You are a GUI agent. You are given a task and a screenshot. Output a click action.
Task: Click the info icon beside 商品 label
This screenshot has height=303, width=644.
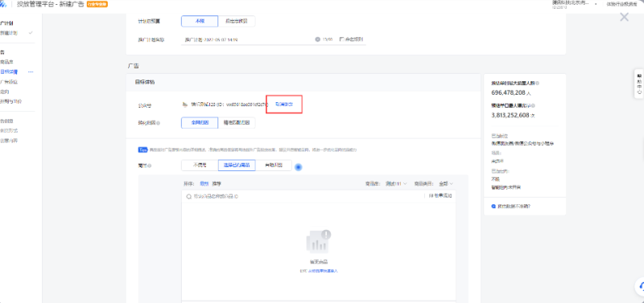[x=150, y=166]
